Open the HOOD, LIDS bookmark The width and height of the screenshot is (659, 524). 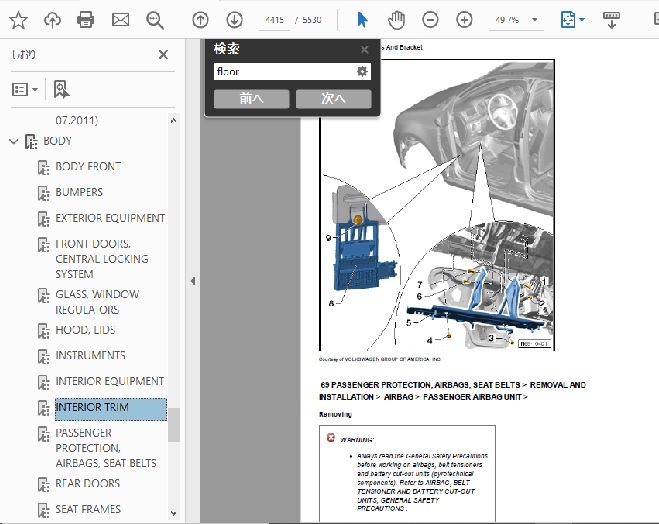click(x=85, y=330)
